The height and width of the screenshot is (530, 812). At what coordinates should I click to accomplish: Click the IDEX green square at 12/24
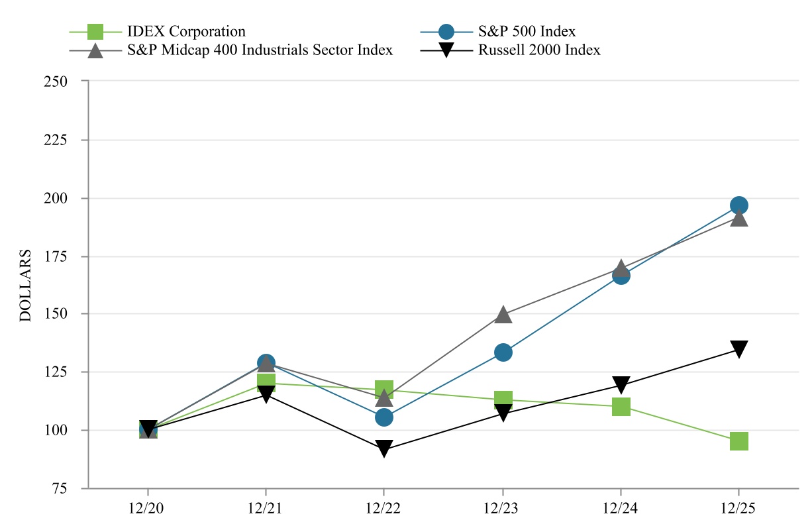tap(621, 406)
